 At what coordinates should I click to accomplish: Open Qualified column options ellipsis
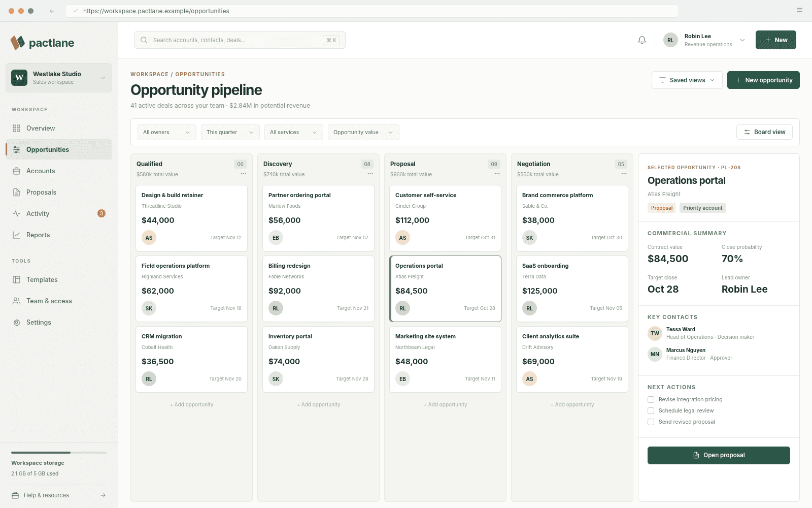244,174
